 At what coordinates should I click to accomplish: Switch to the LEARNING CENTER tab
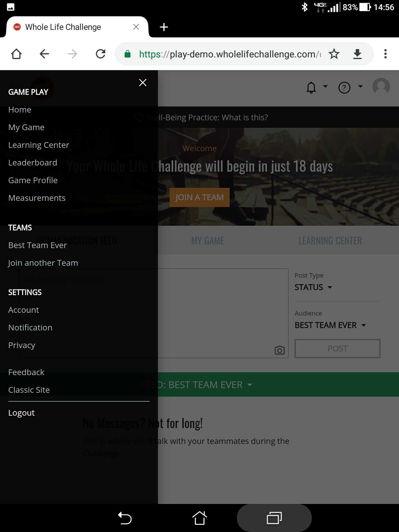click(330, 241)
